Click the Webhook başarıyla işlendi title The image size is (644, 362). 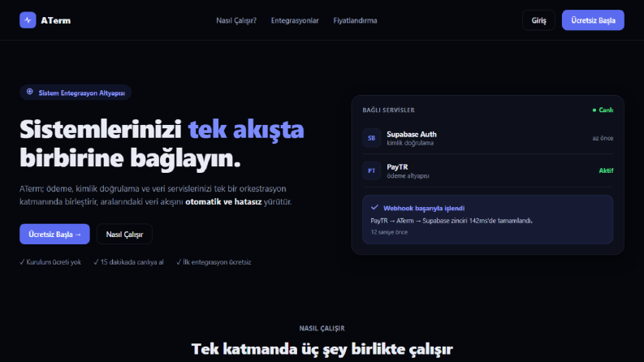[x=424, y=209]
